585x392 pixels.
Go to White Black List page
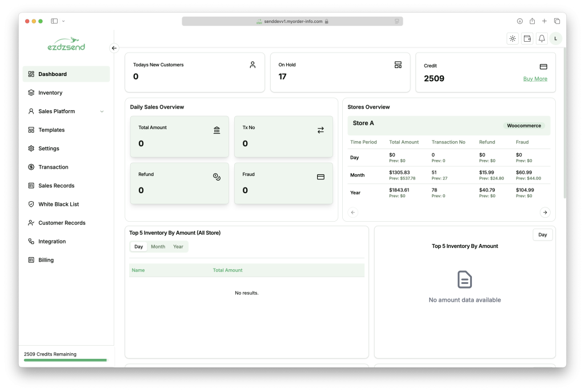pos(58,204)
